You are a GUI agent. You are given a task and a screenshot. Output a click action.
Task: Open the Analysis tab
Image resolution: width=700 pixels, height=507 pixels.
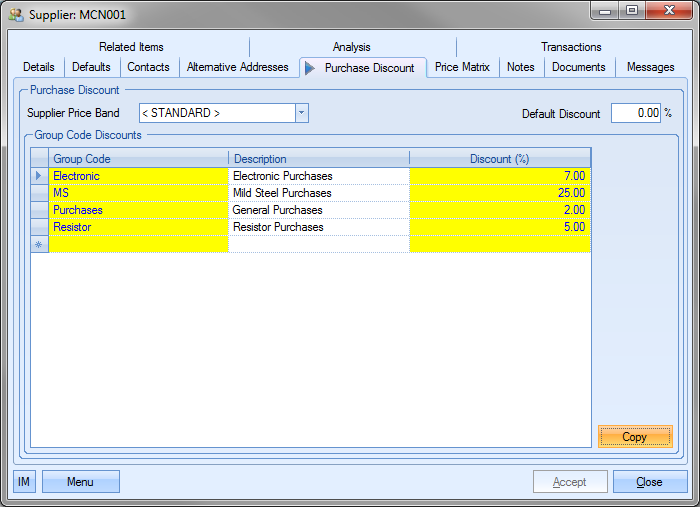pos(352,47)
